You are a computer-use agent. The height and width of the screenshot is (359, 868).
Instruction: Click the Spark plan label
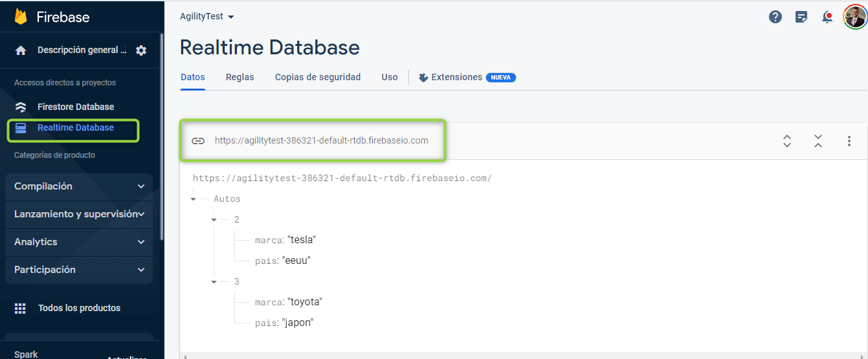pos(26,354)
